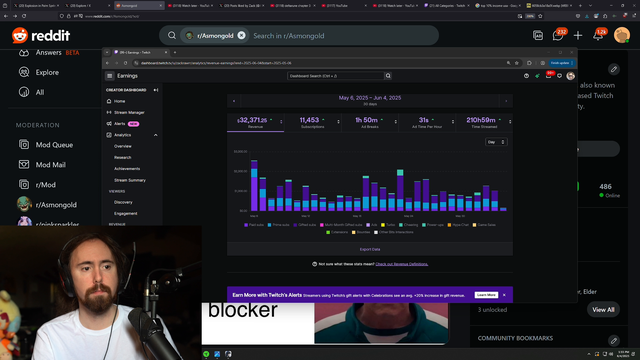Click the Bounties legend swatch
Image resolution: width=640 pixels, height=360 pixels.
tap(353, 232)
